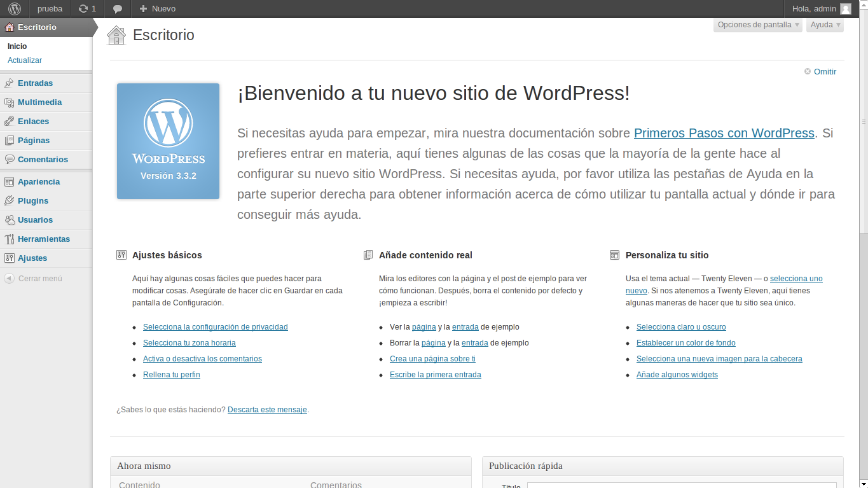Screen dimensions: 868x488
Task: Click the Enlaces chain icon
Action: [x=10, y=122]
